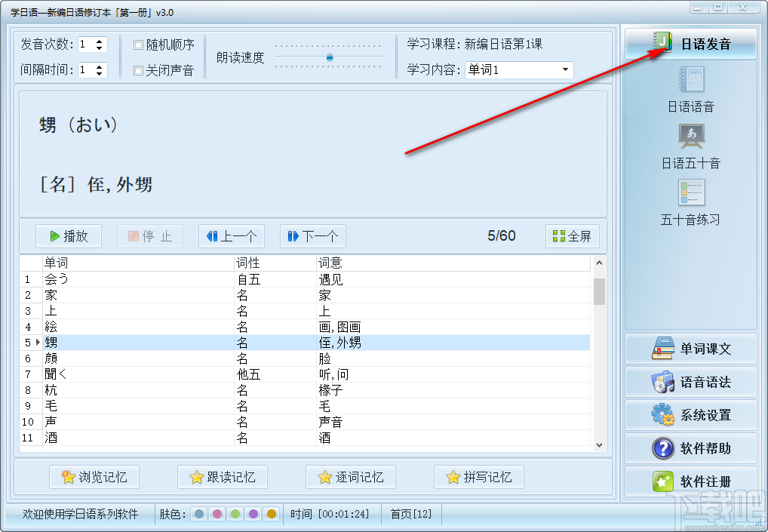Select word row 4 絵

click(x=305, y=327)
